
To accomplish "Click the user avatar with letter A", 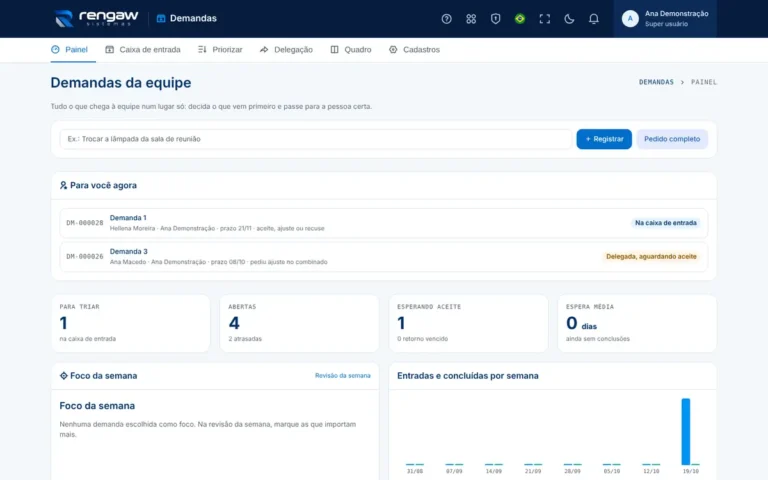I will click(630, 19).
